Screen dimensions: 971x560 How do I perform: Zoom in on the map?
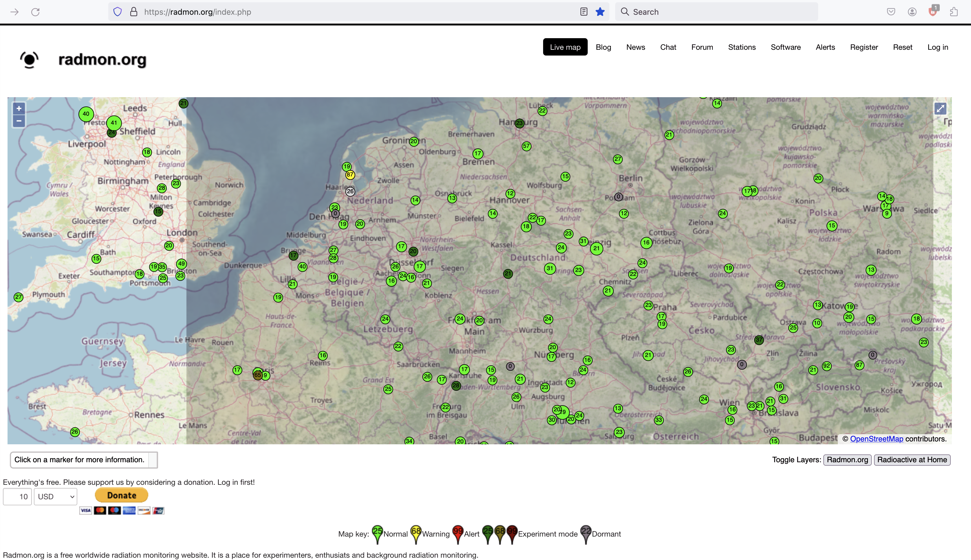19,108
